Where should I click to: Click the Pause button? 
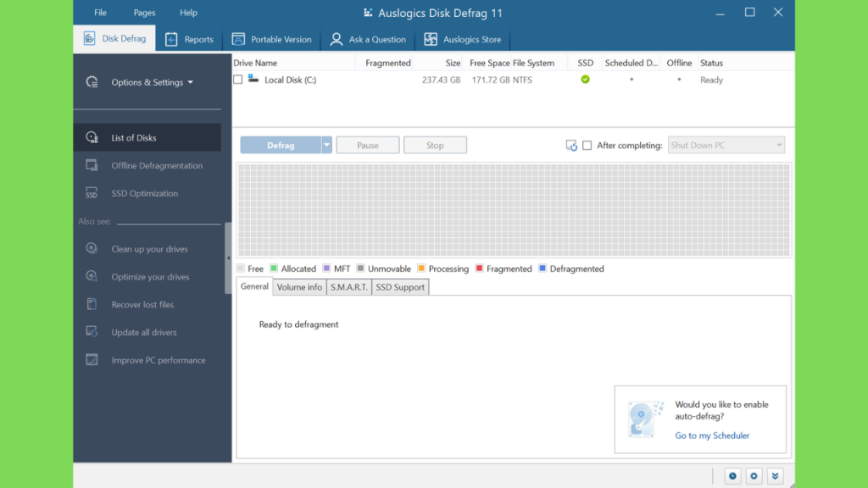(368, 145)
